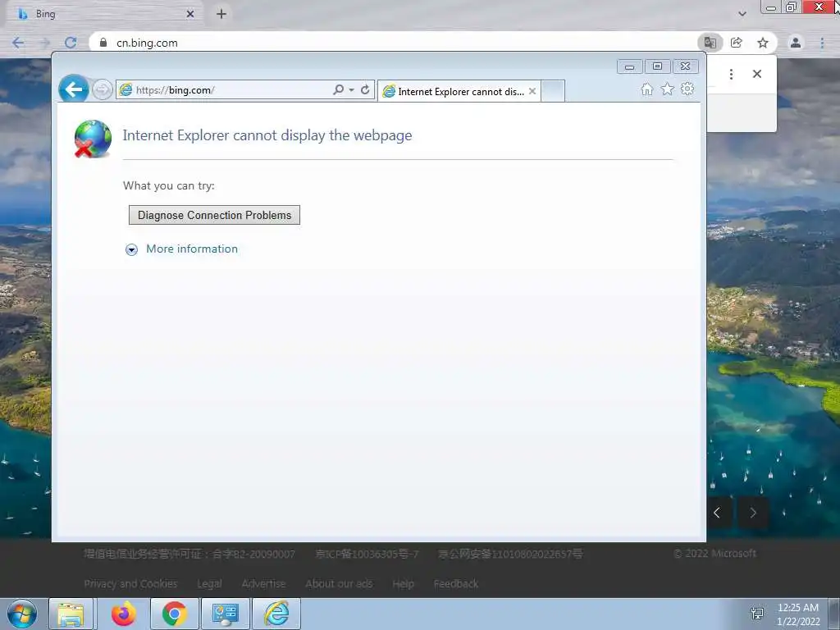Viewport: 840px width, 630px height.
Task: Open the IE Home page icon
Action: coord(647,89)
